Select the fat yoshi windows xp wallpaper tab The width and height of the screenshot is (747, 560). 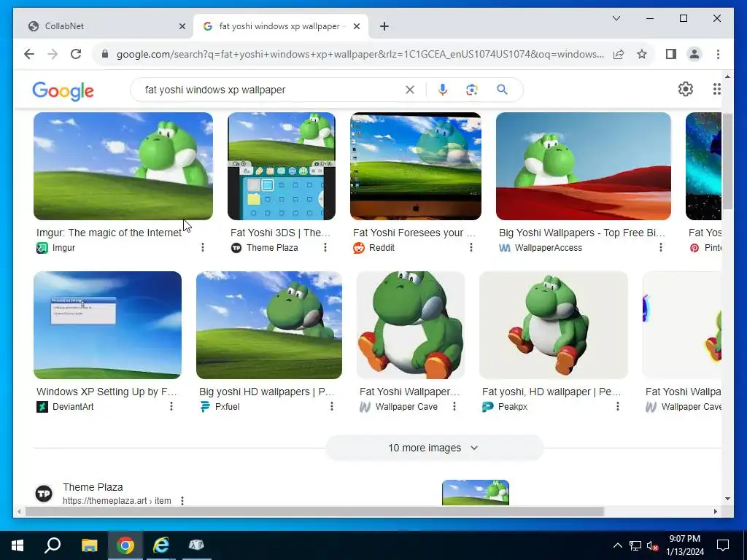pos(281,26)
